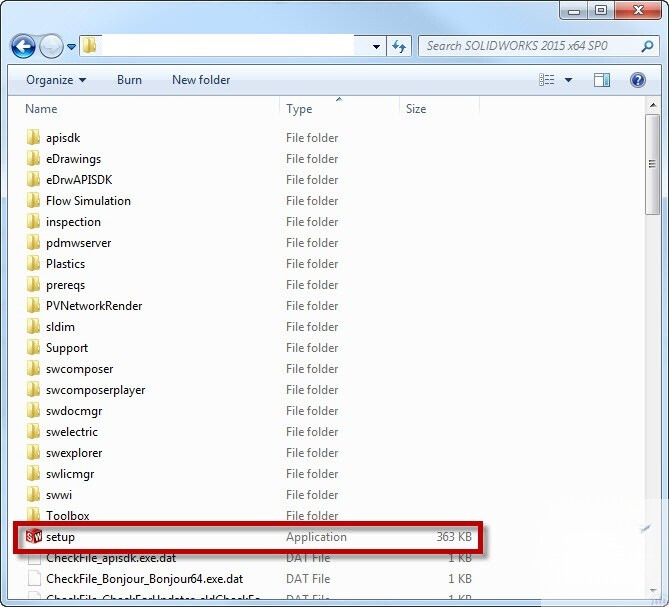Minimize the Explorer window
Image resolution: width=669 pixels, height=607 pixels.
[x=574, y=11]
